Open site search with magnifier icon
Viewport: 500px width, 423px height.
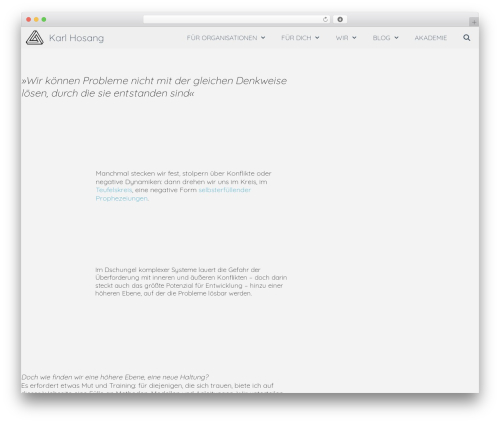(x=467, y=38)
